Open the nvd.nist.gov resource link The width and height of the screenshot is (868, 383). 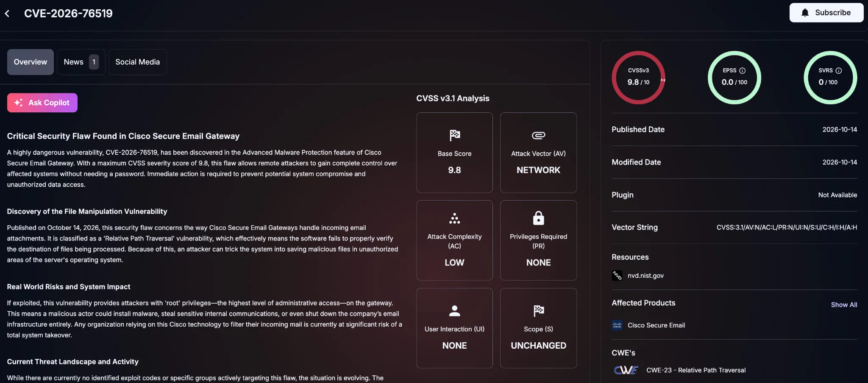point(645,276)
